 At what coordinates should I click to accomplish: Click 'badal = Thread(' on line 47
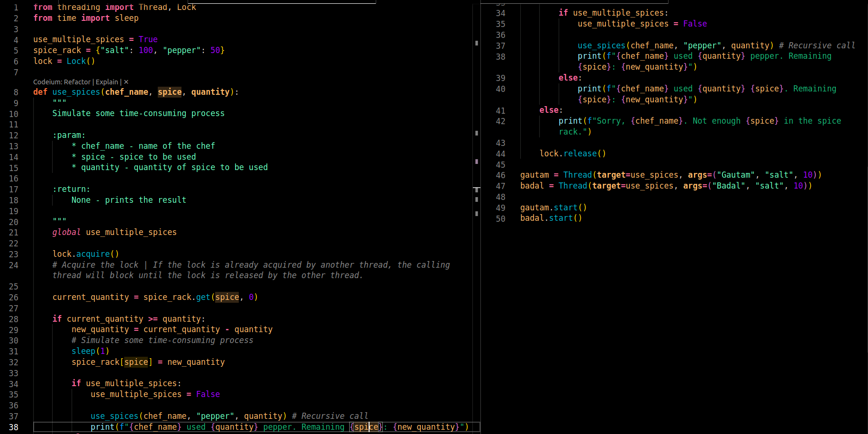[556, 186]
